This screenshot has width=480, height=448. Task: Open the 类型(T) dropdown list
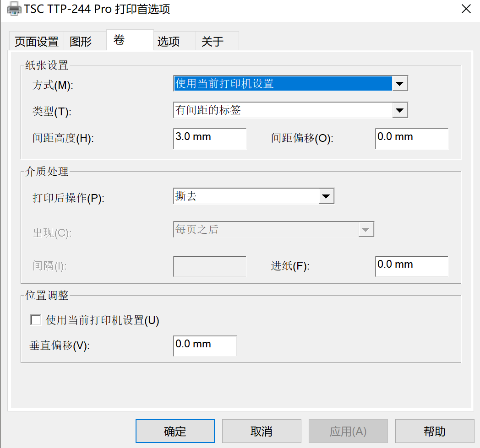click(x=399, y=110)
